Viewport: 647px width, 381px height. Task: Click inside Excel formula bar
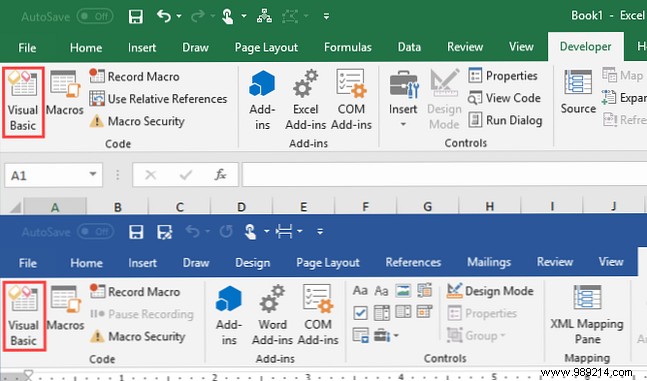pyautogui.click(x=444, y=175)
